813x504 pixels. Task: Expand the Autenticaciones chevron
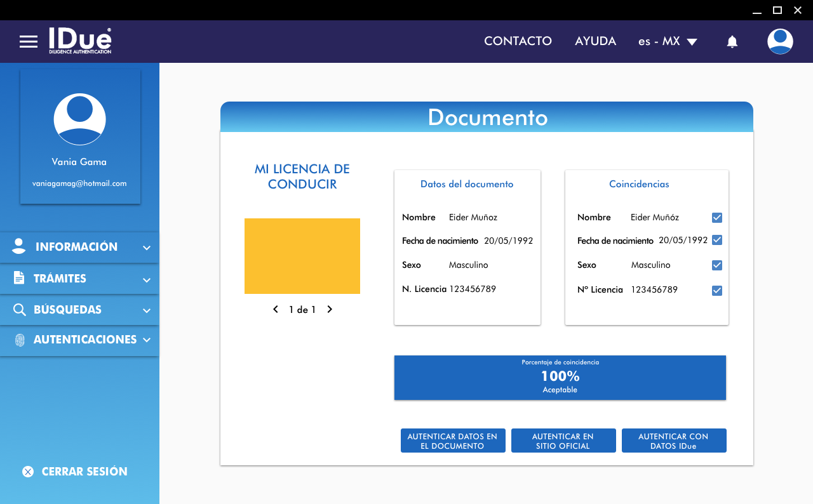(x=147, y=340)
